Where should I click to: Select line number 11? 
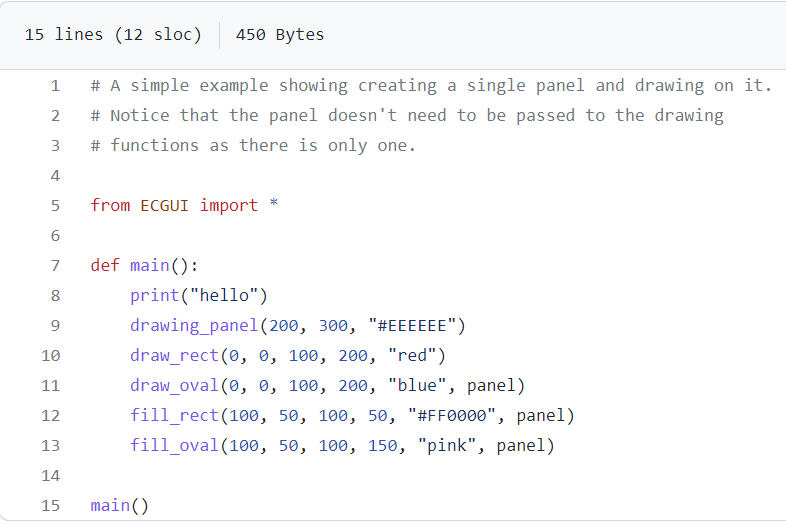(51, 386)
